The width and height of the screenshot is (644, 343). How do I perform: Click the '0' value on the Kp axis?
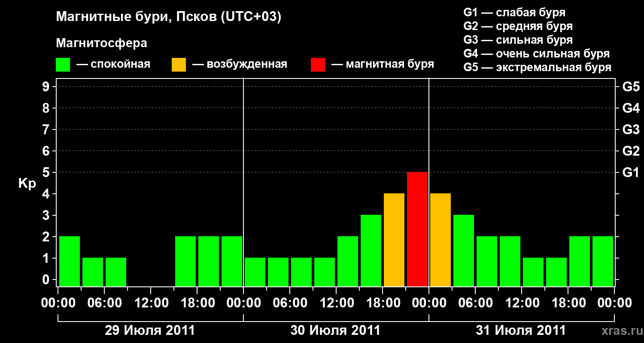tap(47, 280)
